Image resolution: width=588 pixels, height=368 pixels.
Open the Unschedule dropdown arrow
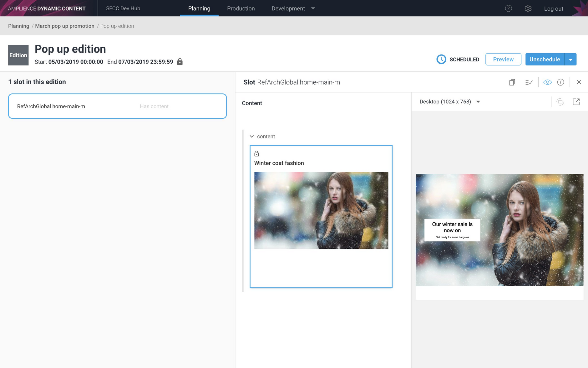pyautogui.click(x=570, y=59)
